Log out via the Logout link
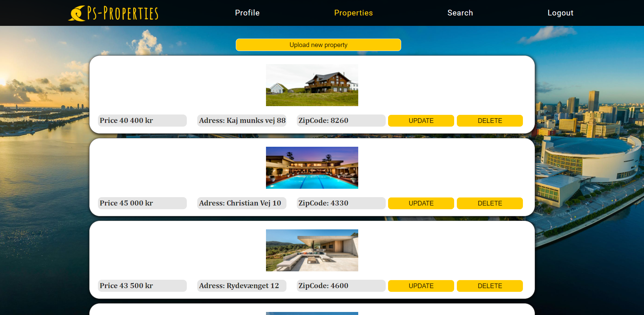The width and height of the screenshot is (644, 315). 560,13
